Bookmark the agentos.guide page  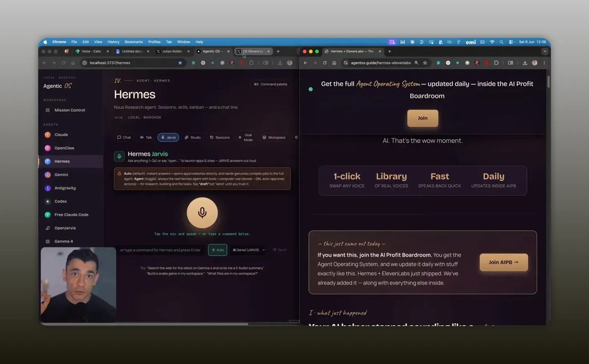click(425, 63)
